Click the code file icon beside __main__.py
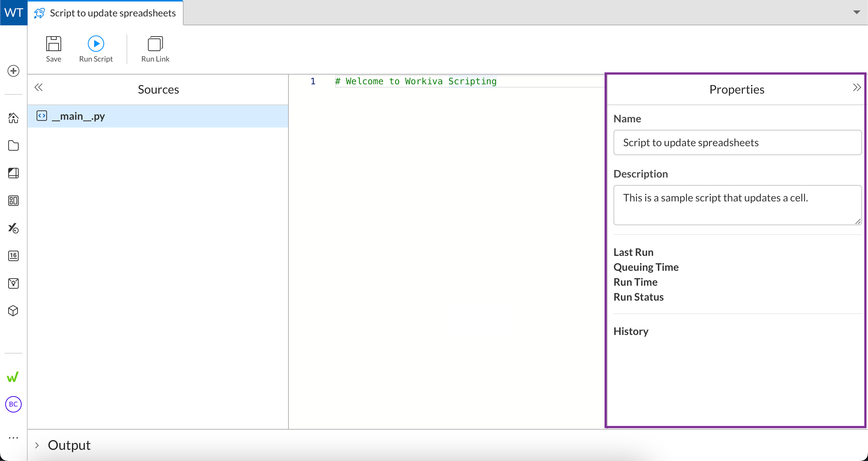This screenshot has width=868, height=461. pyautogui.click(x=42, y=116)
